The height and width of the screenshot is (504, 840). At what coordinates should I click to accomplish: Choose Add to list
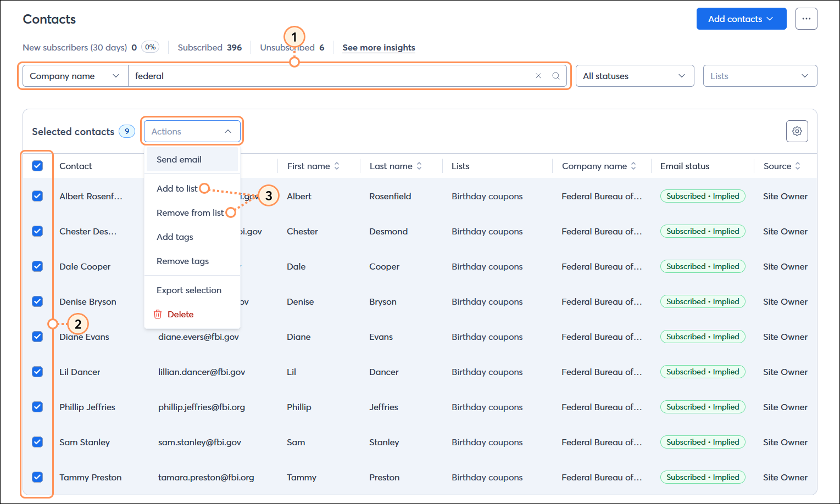coord(177,188)
